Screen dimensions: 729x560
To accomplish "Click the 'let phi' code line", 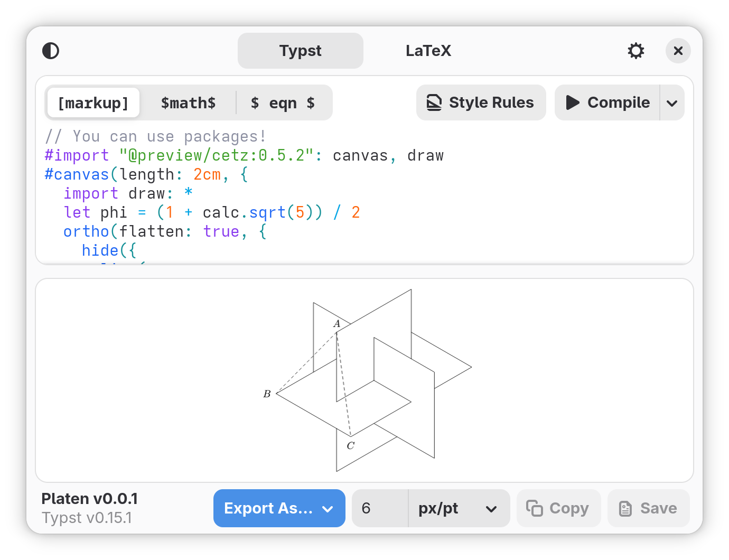I will click(x=211, y=212).
